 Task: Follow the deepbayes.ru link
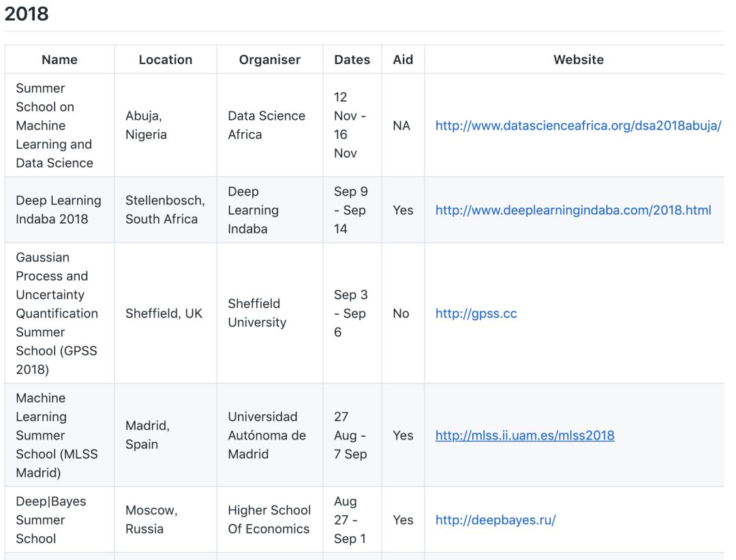495,520
